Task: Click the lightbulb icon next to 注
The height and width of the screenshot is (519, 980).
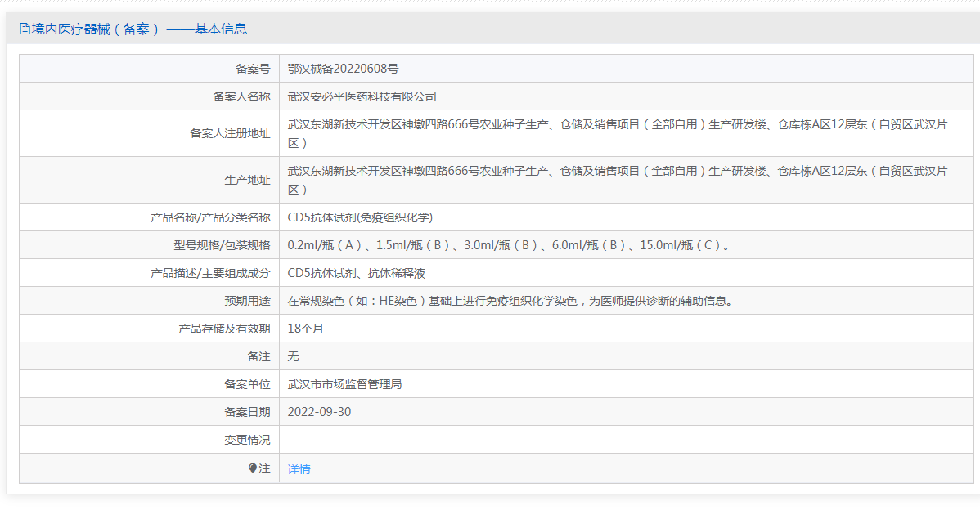Action: (x=253, y=468)
